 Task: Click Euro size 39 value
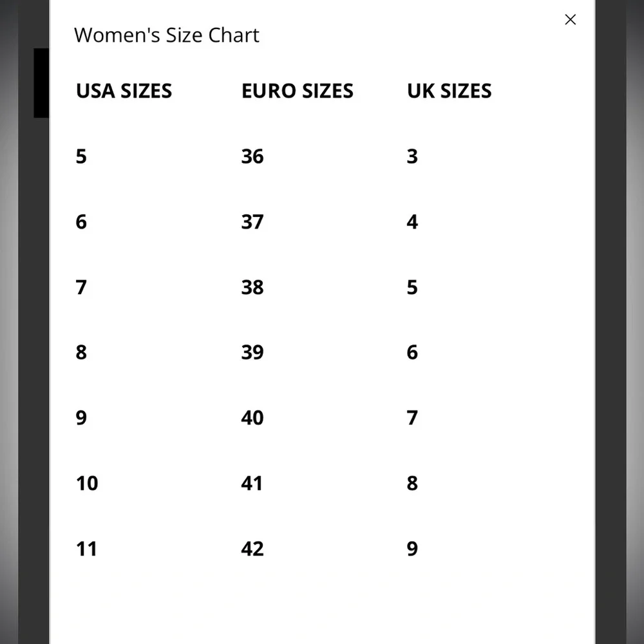(252, 352)
